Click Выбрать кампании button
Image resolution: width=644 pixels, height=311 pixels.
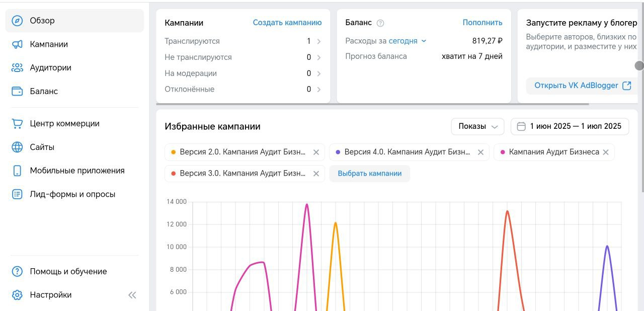pyautogui.click(x=370, y=174)
